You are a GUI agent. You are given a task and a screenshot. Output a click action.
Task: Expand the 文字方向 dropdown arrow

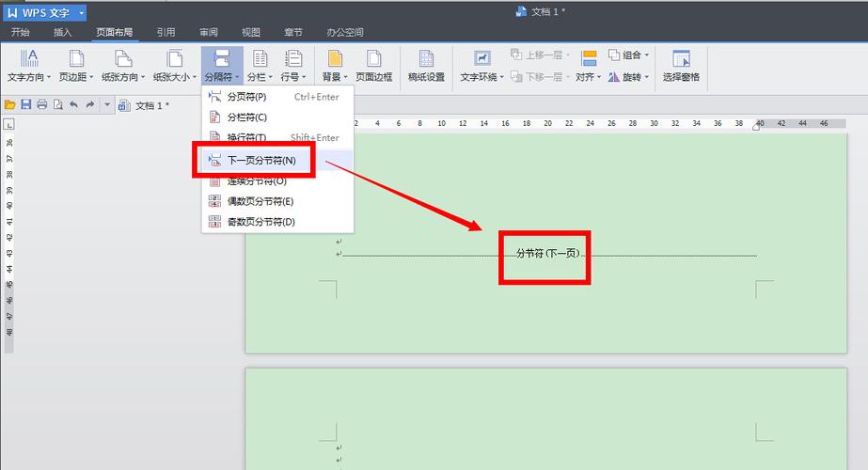[x=49, y=77]
